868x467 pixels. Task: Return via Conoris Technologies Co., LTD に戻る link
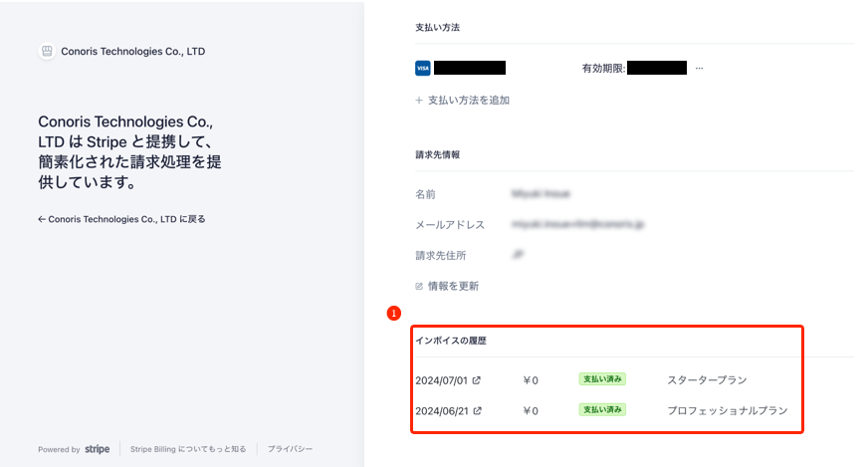pos(121,219)
